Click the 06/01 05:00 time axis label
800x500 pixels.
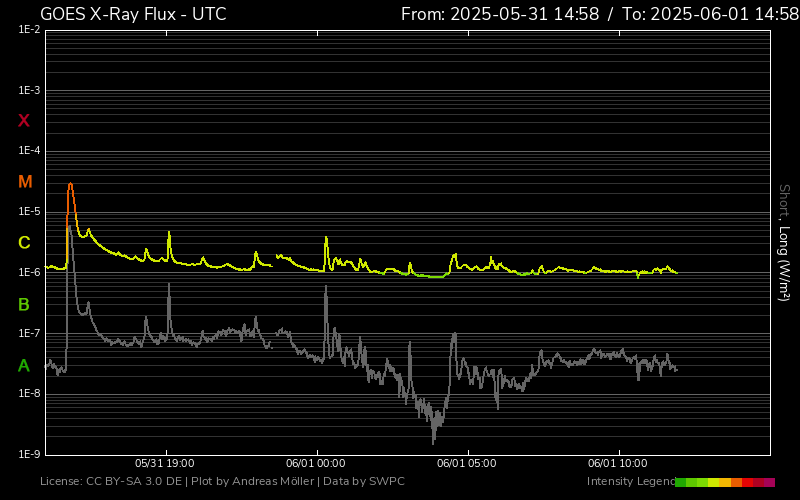click(467, 463)
